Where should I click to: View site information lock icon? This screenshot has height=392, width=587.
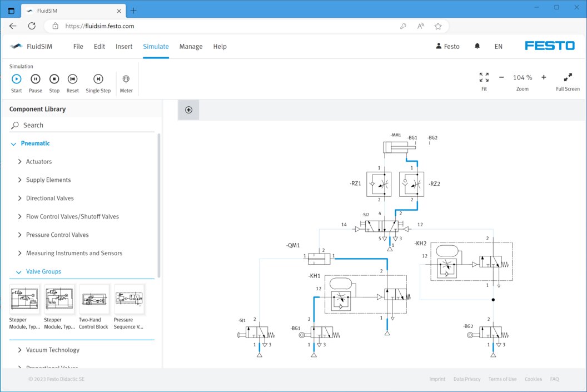pyautogui.click(x=56, y=26)
